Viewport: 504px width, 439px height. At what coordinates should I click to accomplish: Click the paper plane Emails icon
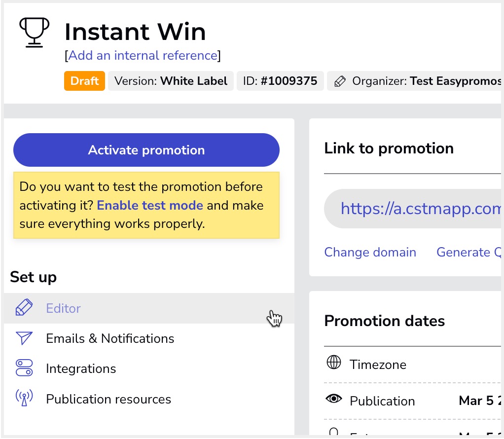[x=24, y=338]
